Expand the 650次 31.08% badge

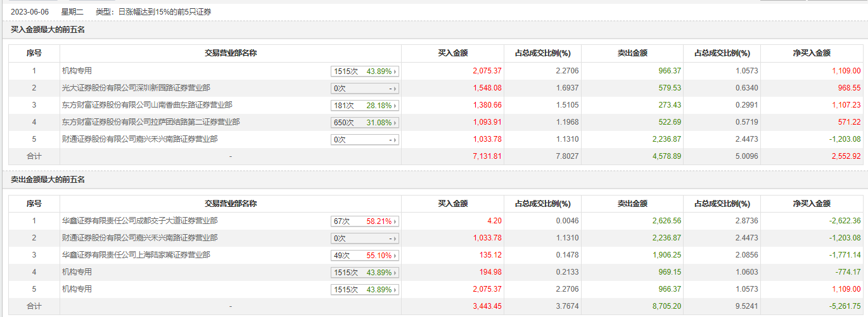click(x=365, y=123)
